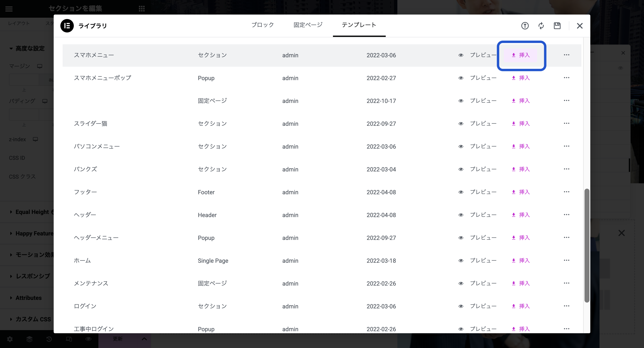Open more options for スマホメニュー row
The width and height of the screenshot is (644, 348).
point(566,55)
